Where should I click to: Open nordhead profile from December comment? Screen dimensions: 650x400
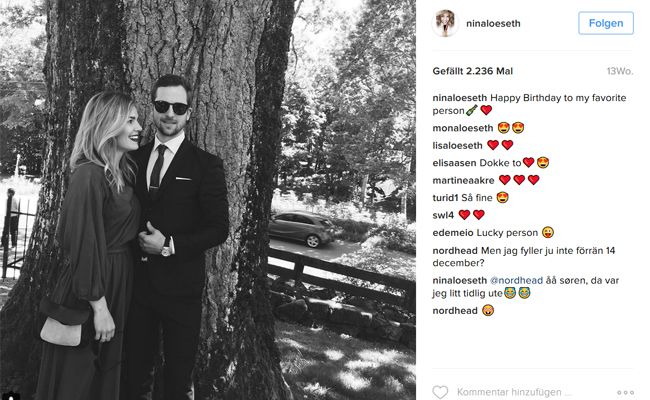coord(455,251)
